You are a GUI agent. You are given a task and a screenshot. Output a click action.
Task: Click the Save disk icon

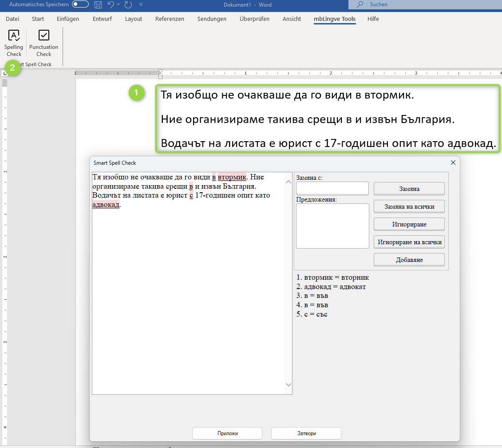pyautogui.click(x=98, y=5)
